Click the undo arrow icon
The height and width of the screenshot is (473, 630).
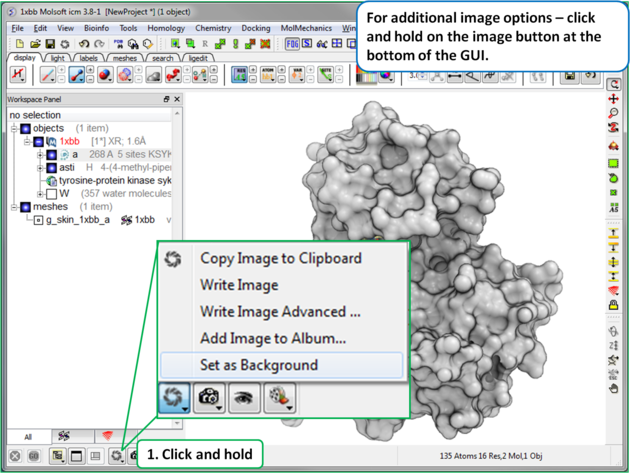point(84,44)
